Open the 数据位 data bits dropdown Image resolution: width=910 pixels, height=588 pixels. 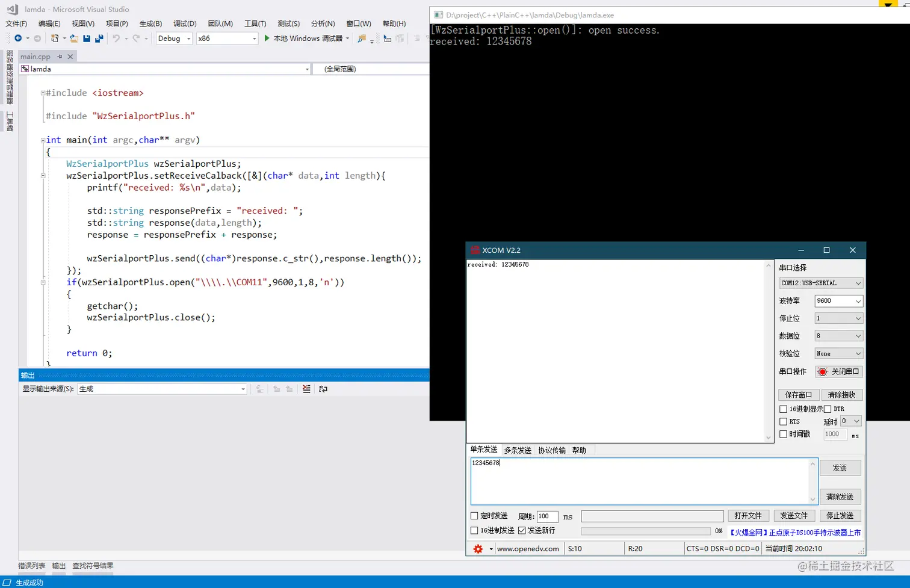tap(839, 336)
